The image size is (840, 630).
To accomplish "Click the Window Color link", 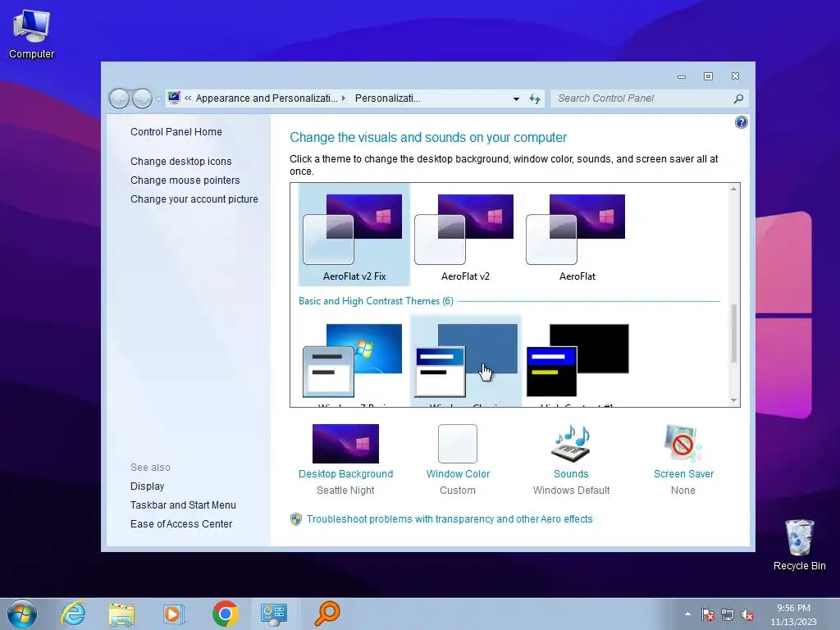I will 458,474.
